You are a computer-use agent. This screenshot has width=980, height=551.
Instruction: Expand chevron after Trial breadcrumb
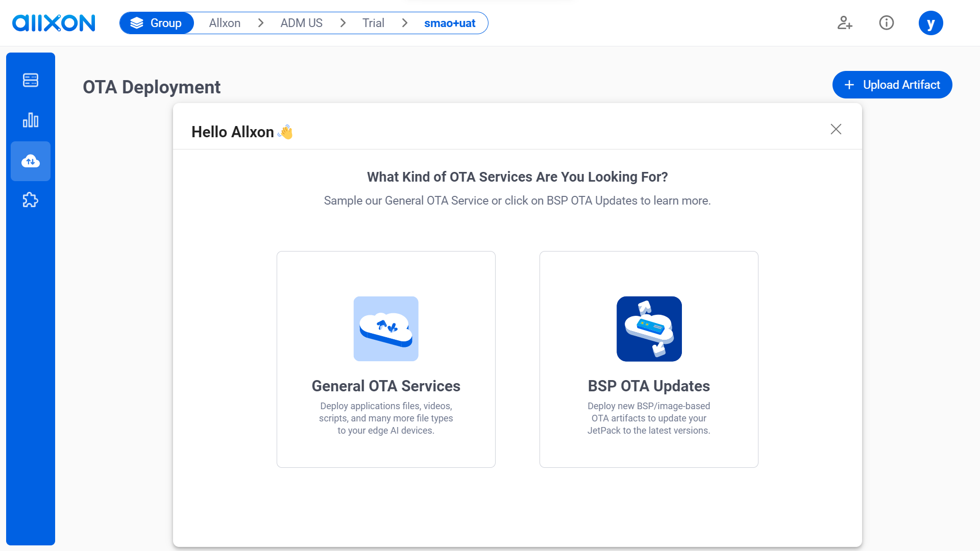pos(405,23)
